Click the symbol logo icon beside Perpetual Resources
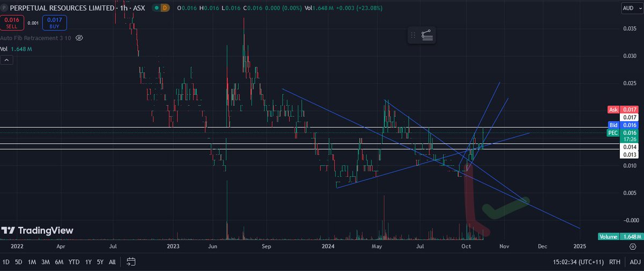Screen dimensions: 644x271 tap(5, 8)
